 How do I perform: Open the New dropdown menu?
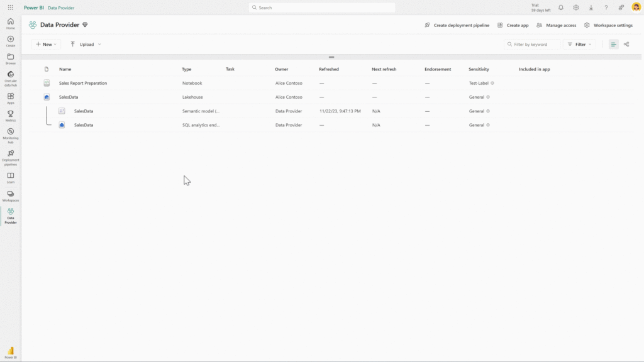(45, 44)
